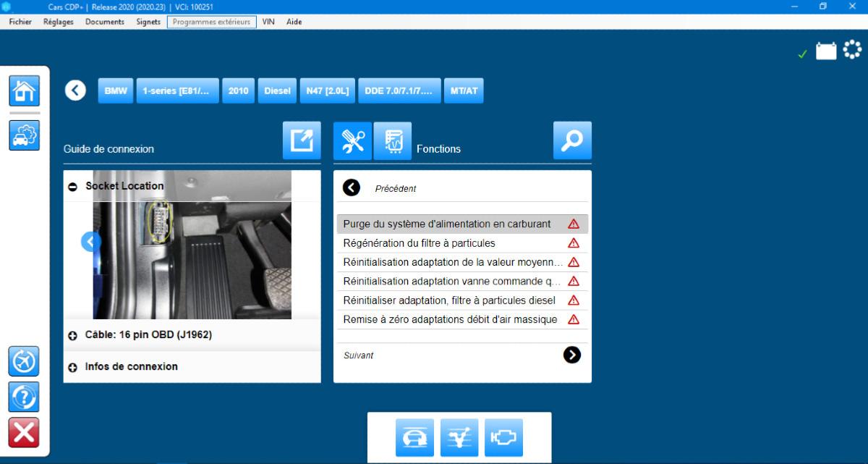Go to the Home screen icon

point(24,90)
